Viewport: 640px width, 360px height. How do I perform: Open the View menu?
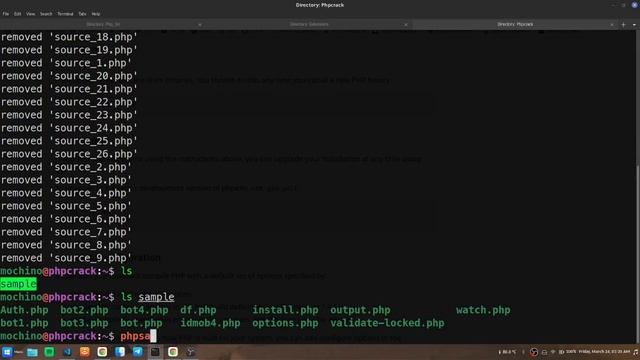point(31,14)
